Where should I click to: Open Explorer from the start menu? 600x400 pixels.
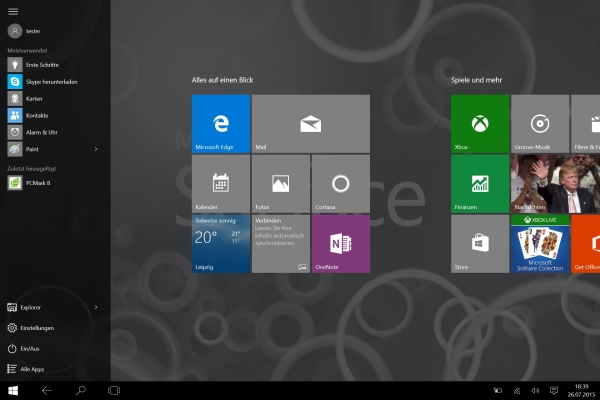[24, 307]
